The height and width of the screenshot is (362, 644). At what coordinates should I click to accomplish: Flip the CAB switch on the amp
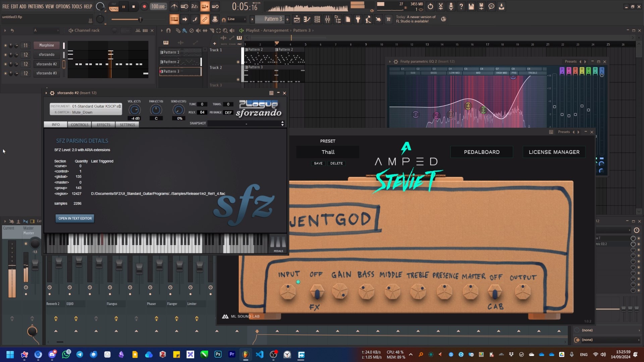(x=495, y=293)
